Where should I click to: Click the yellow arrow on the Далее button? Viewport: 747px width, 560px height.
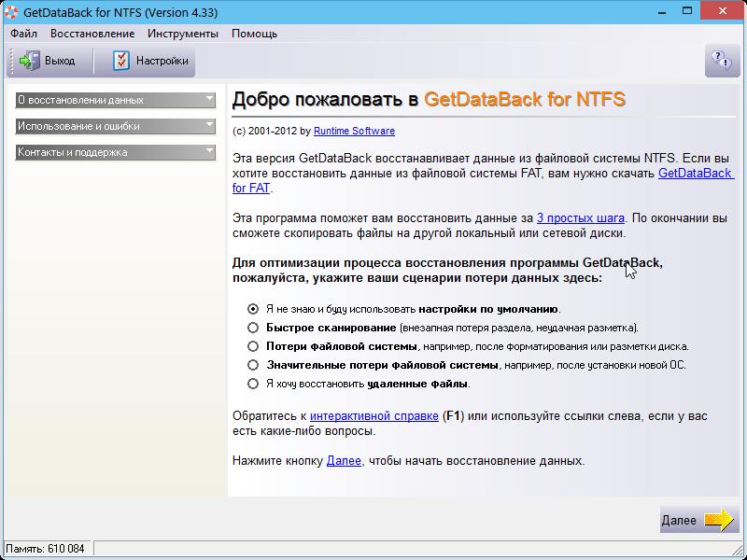(719, 520)
